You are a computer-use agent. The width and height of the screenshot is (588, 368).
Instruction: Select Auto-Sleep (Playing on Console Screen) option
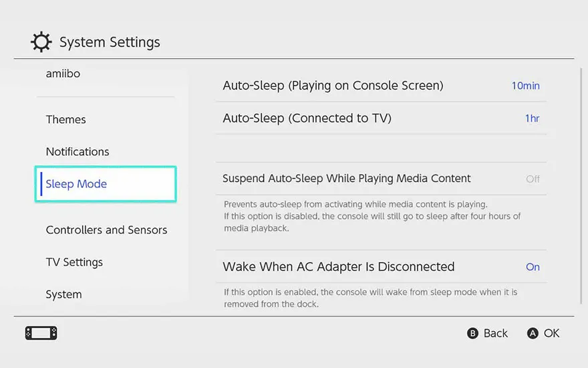(x=333, y=86)
